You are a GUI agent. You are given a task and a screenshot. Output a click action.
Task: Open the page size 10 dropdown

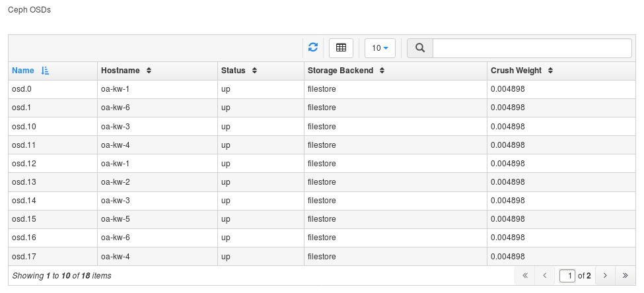coord(380,48)
